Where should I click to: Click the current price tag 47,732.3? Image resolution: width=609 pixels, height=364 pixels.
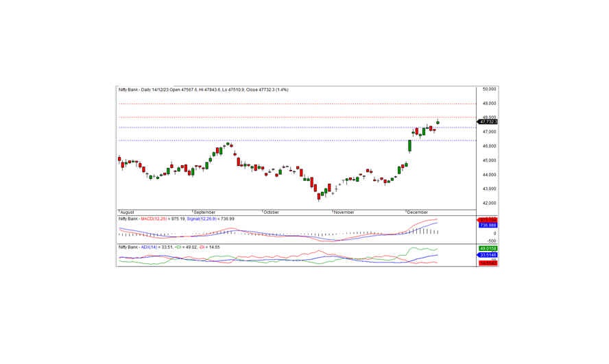tap(488, 122)
